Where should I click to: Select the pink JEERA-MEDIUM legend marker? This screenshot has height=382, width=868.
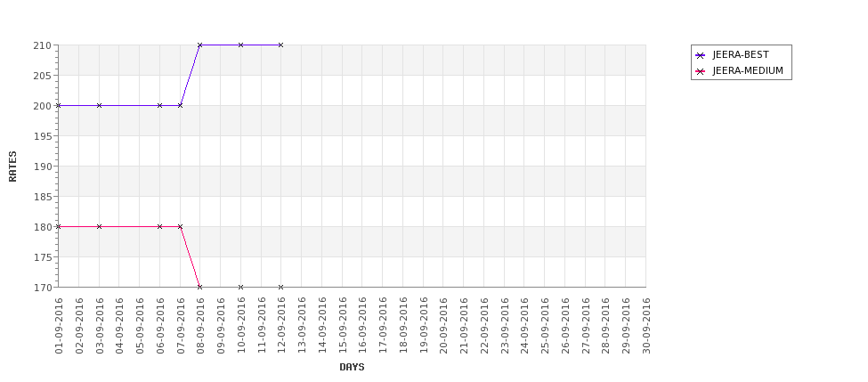[701, 71]
